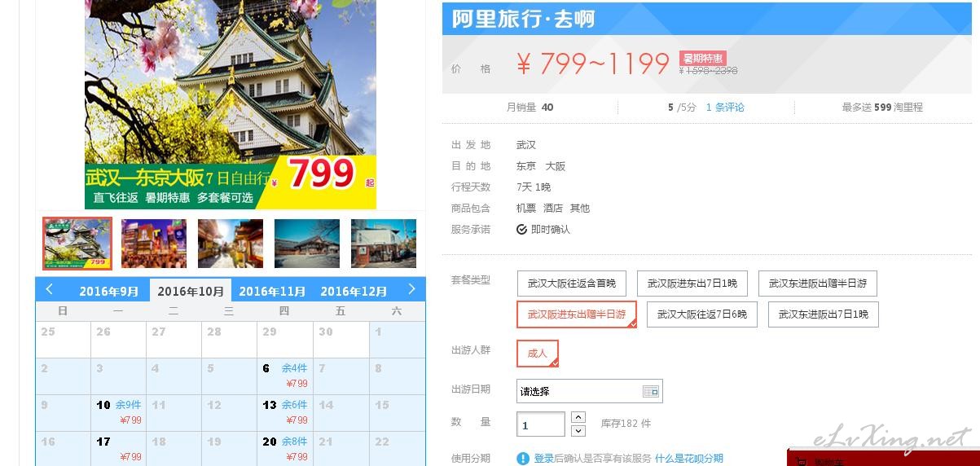The height and width of the screenshot is (466, 980).
Task: Click the night street scene thumbnail
Action: tap(154, 244)
